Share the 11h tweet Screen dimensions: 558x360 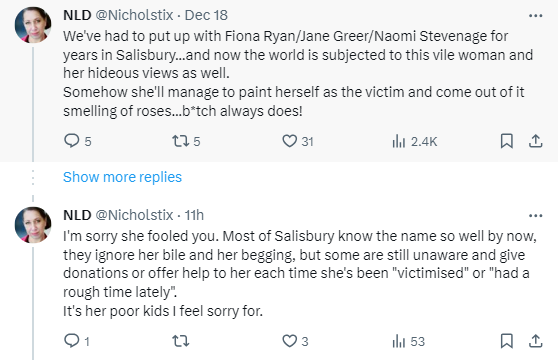pos(536,341)
